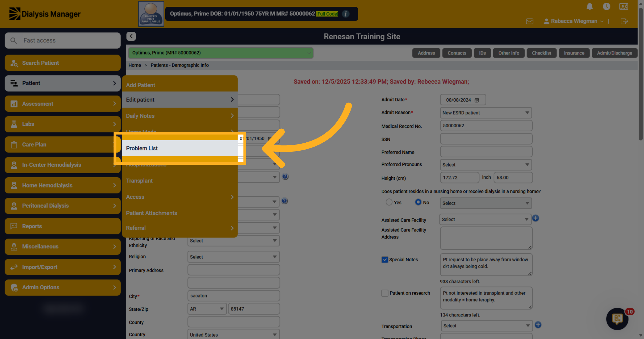The height and width of the screenshot is (339, 644).
Task: Click the Fast access search field
Action: 63,41
